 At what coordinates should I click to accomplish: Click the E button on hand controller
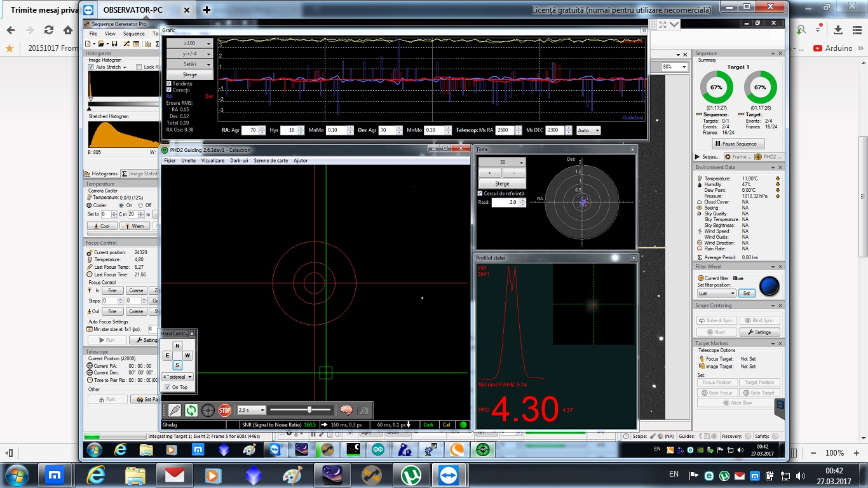(168, 356)
